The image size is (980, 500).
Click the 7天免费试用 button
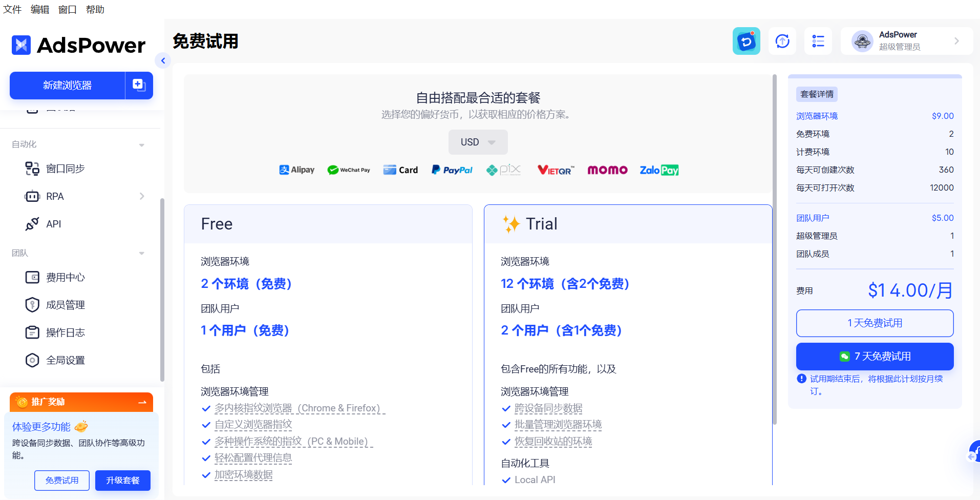tap(874, 356)
